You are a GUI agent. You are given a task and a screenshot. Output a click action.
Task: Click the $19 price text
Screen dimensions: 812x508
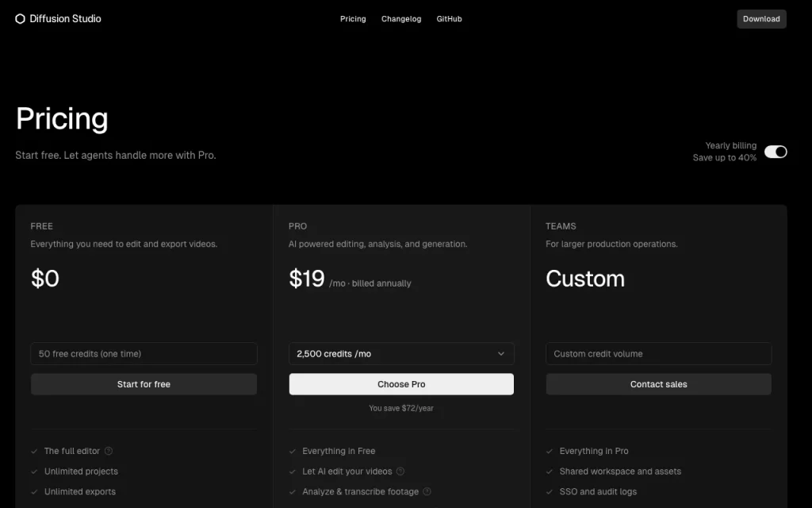tap(307, 279)
